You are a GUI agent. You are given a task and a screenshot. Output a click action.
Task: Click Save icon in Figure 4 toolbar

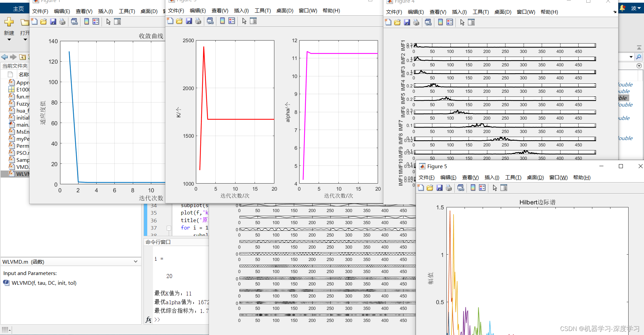[407, 22]
